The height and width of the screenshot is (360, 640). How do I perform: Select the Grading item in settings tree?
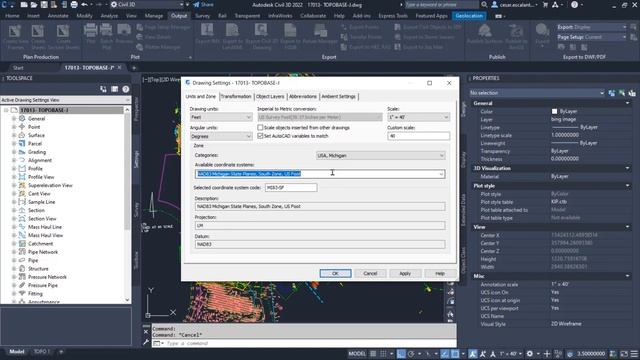[37, 152]
